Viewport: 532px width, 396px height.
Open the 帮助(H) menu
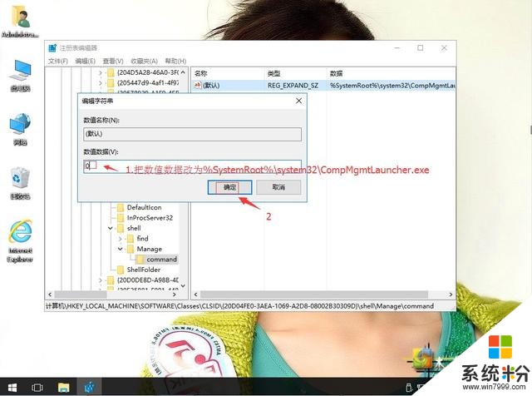pyautogui.click(x=175, y=61)
